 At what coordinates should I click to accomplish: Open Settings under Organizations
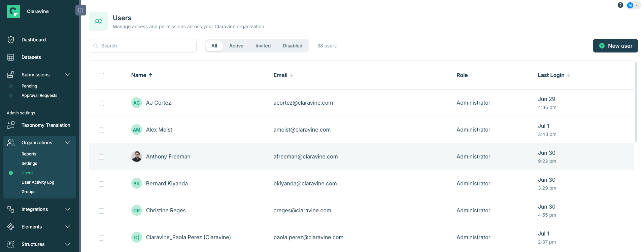coord(29,164)
